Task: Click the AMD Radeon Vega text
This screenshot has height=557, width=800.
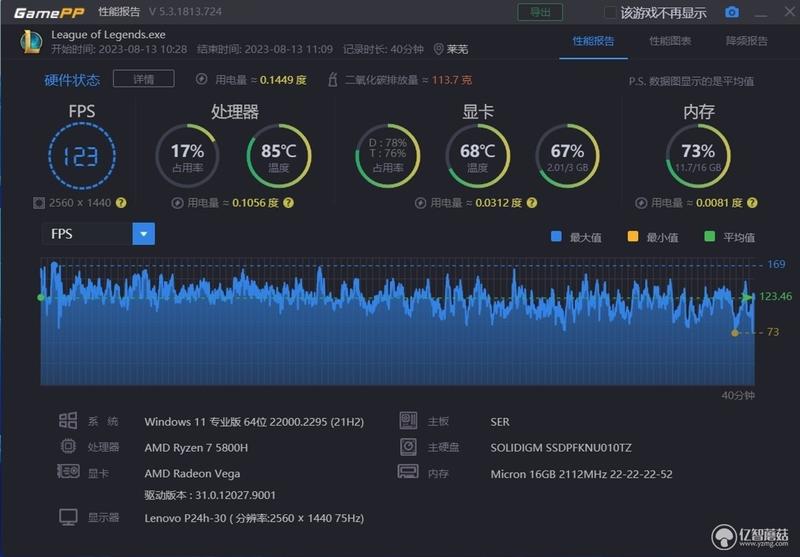Action: coord(192,474)
